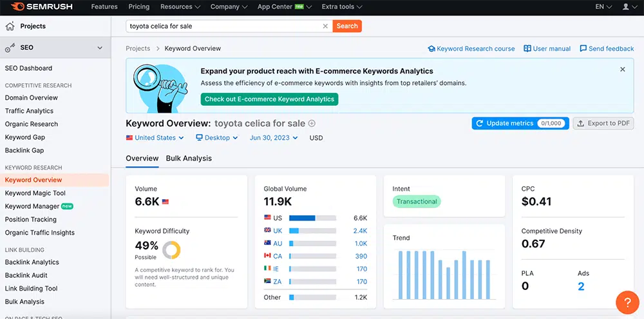Open Backlink Analytics in the sidebar
The height and width of the screenshot is (319, 644).
coord(32,262)
